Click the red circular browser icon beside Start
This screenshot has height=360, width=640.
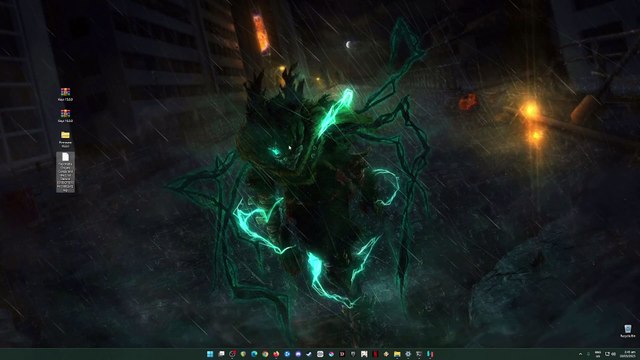coord(232,354)
